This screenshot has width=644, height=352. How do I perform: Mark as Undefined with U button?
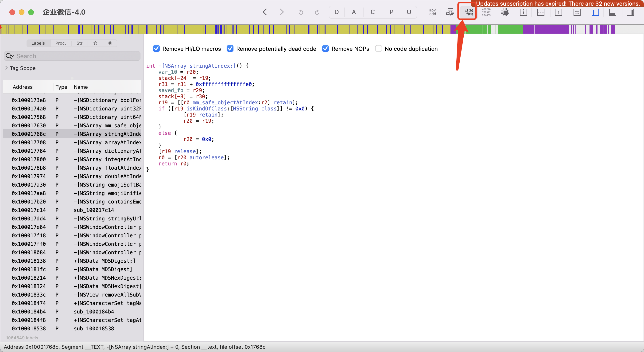click(x=409, y=12)
